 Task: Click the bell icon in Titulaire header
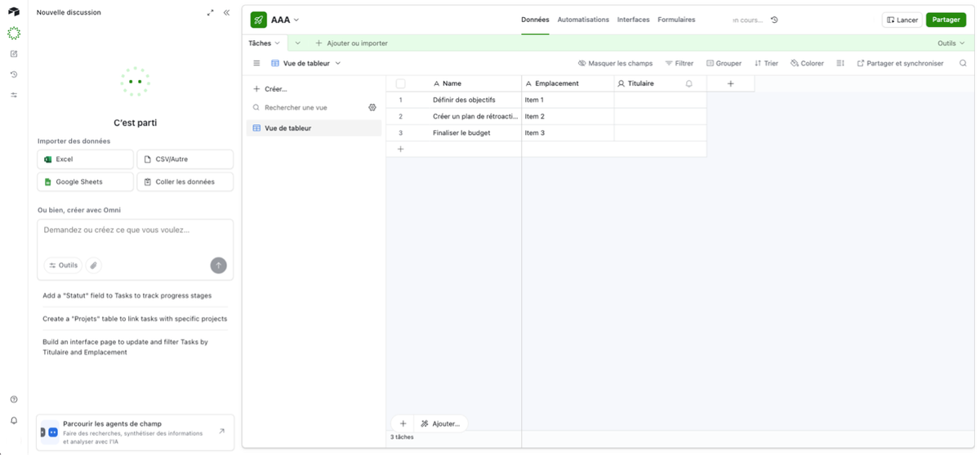(x=689, y=83)
